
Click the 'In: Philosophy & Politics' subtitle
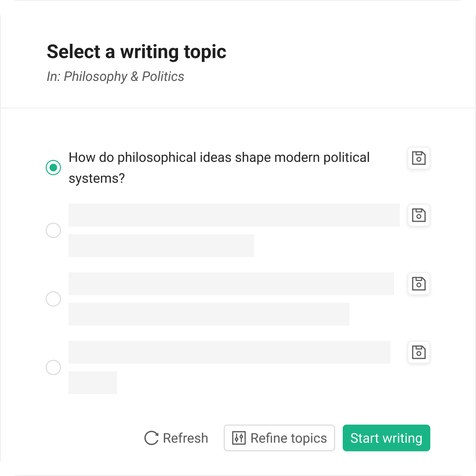(115, 76)
